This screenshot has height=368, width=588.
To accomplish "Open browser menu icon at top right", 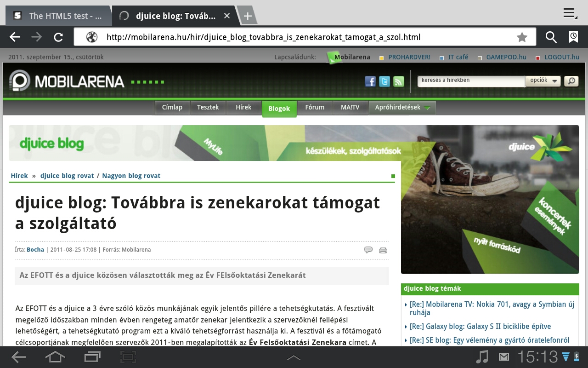I will point(570,14).
